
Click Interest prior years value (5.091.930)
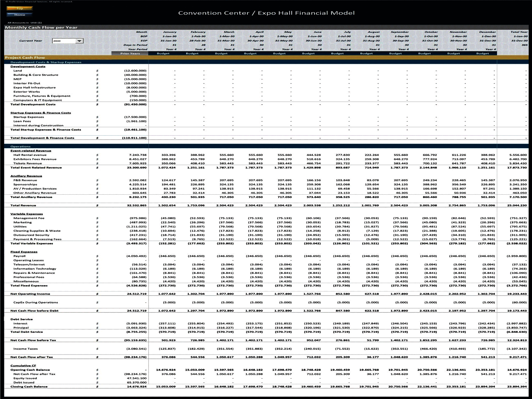tap(137, 324)
